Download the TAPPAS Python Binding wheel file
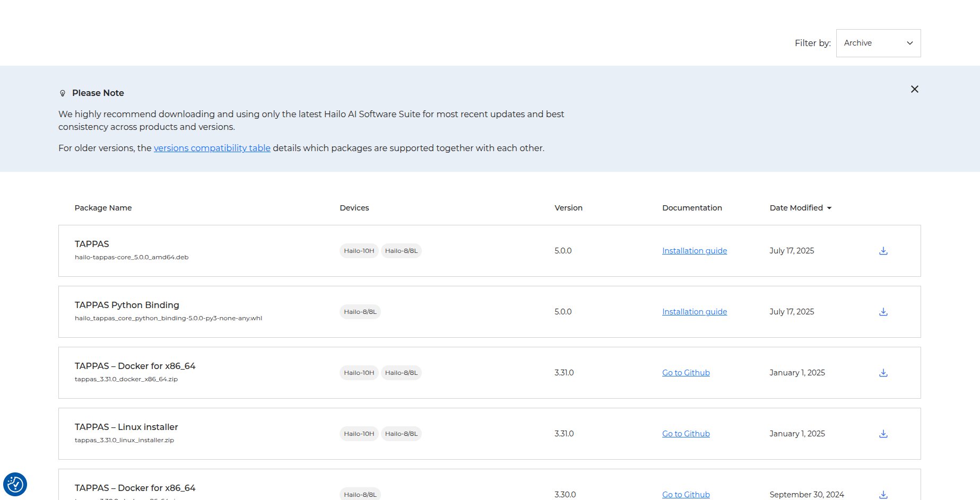Screen dimensions: 980x500 [883, 312]
